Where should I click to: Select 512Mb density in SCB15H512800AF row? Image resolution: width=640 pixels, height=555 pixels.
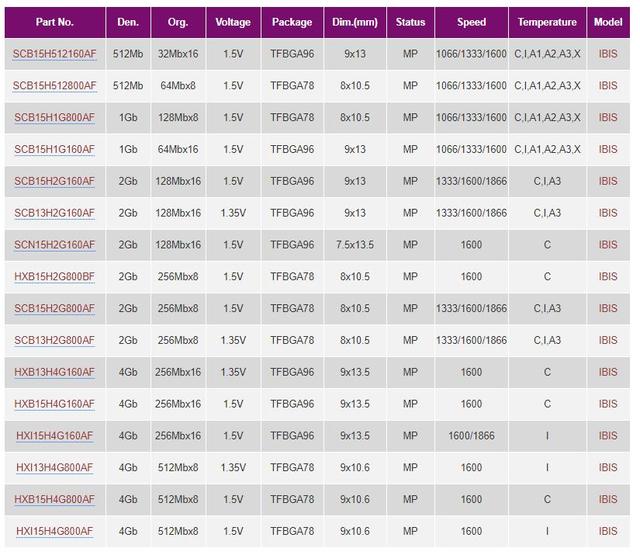tap(128, 86)
